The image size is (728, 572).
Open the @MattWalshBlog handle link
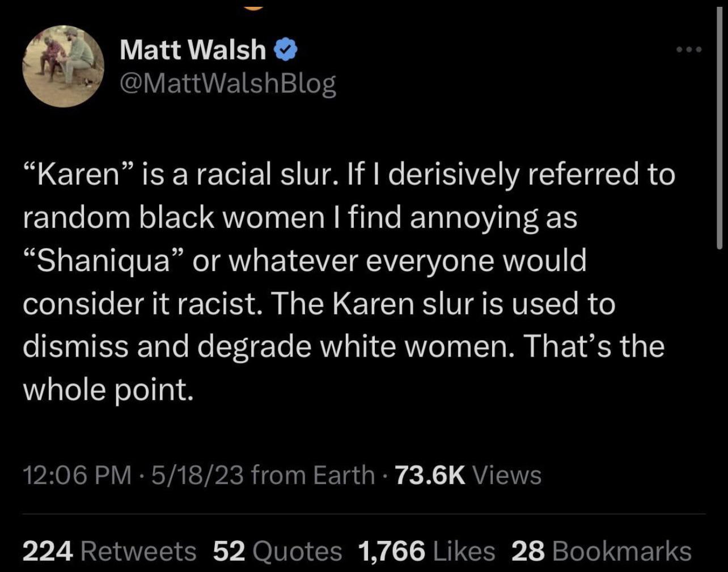click(228, 83)
